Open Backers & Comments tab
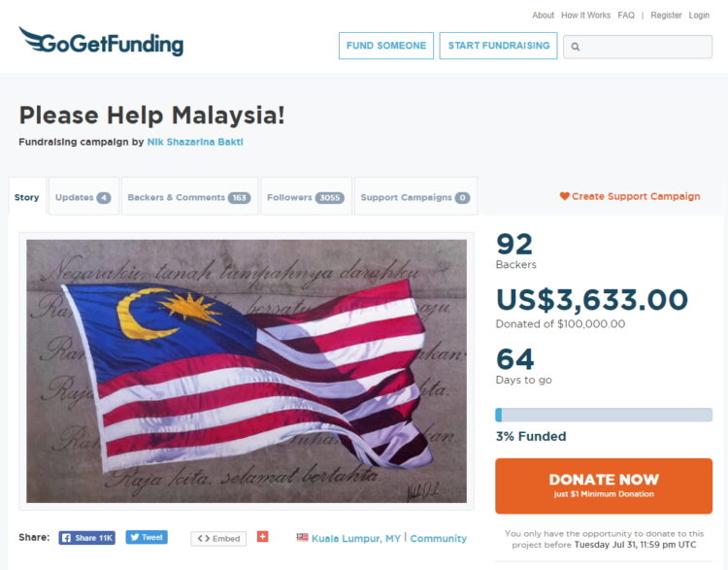The image size is (728, 570). (189, 196)
